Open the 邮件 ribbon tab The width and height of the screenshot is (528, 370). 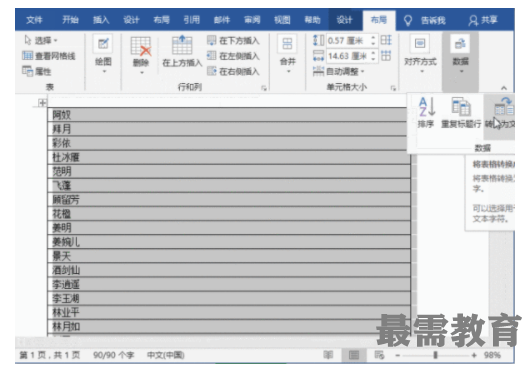(x=222, y=20)
